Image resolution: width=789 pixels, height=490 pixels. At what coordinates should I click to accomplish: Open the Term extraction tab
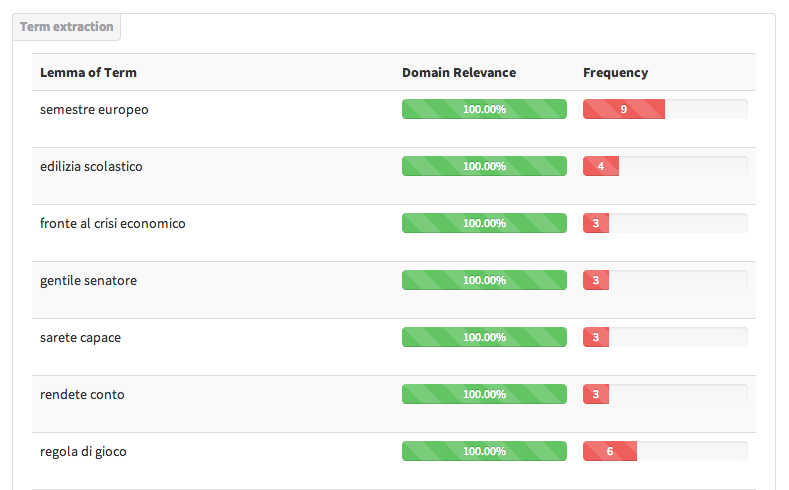[66, 27]
